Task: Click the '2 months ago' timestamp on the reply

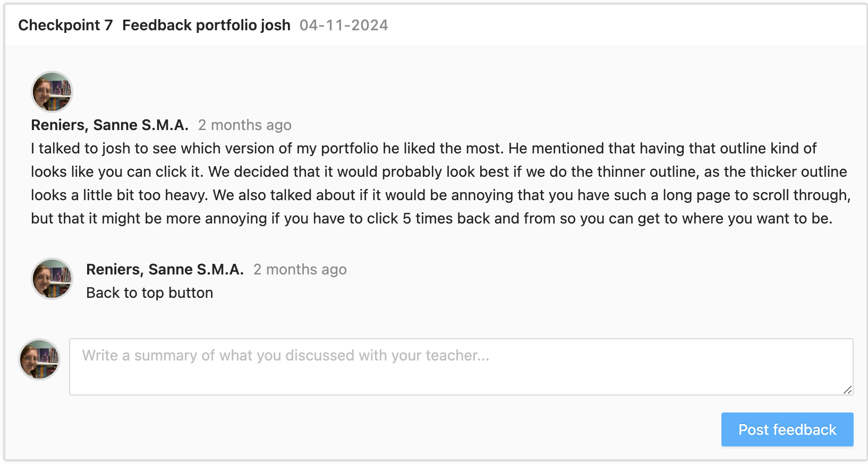Action: tap(300, 269)
